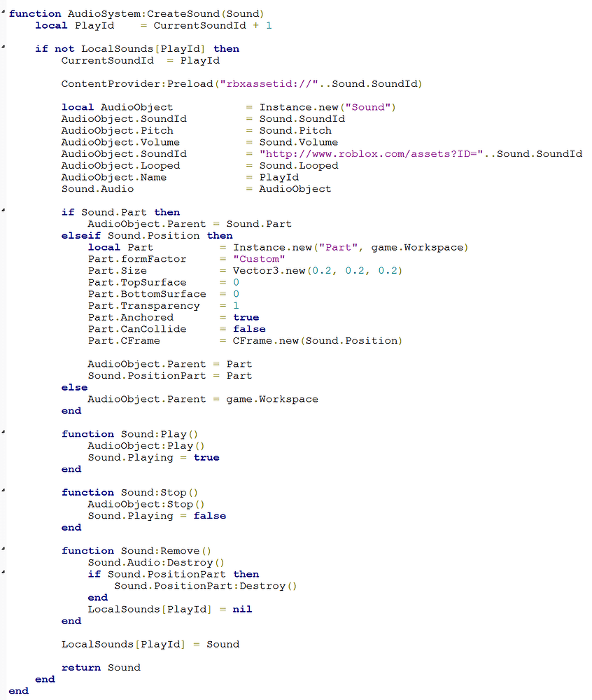This screenshot has width=592, height=700.
Task: Click the 'return Sound' statement
Action: 101,667
